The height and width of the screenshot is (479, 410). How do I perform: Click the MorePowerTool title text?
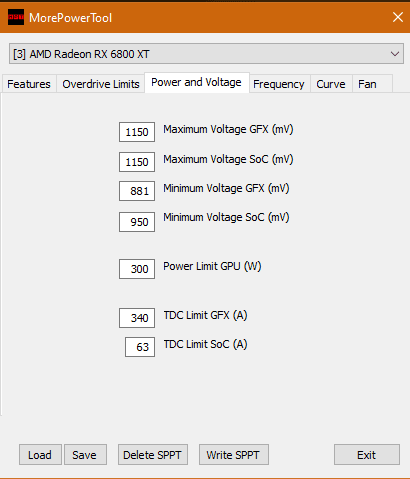pos(70,18)
